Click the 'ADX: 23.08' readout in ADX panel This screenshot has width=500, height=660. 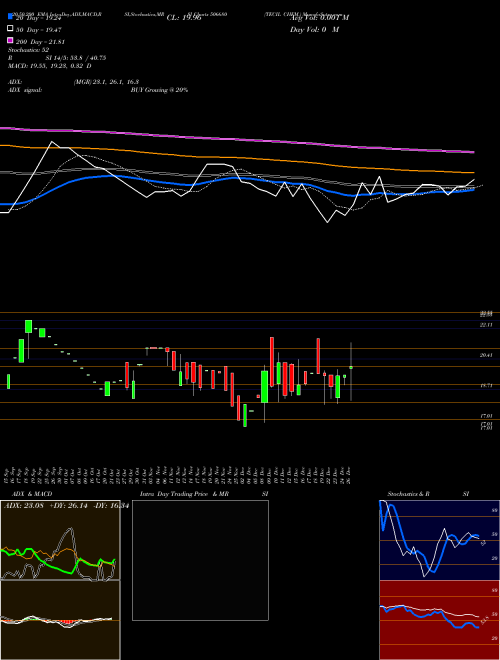click(25, 506)
